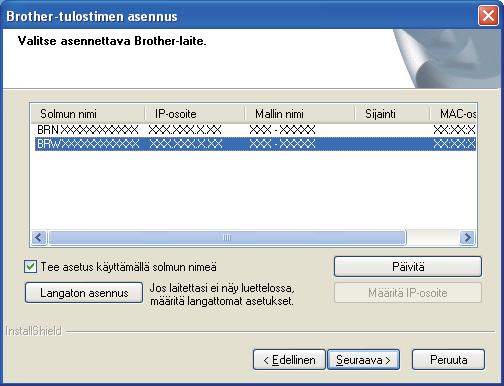Sort by the Sijainti column header

(x=392, y=114)
